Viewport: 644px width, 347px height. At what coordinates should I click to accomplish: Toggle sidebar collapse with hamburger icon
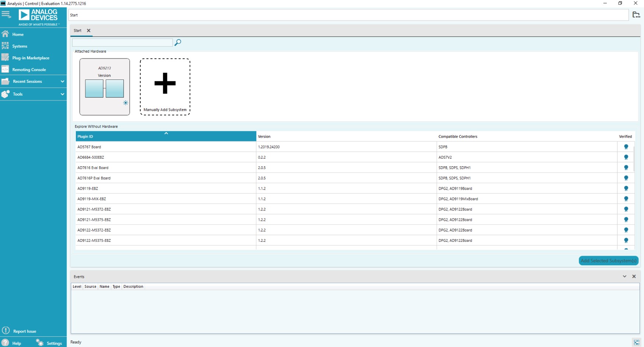[x=6, y=15]
